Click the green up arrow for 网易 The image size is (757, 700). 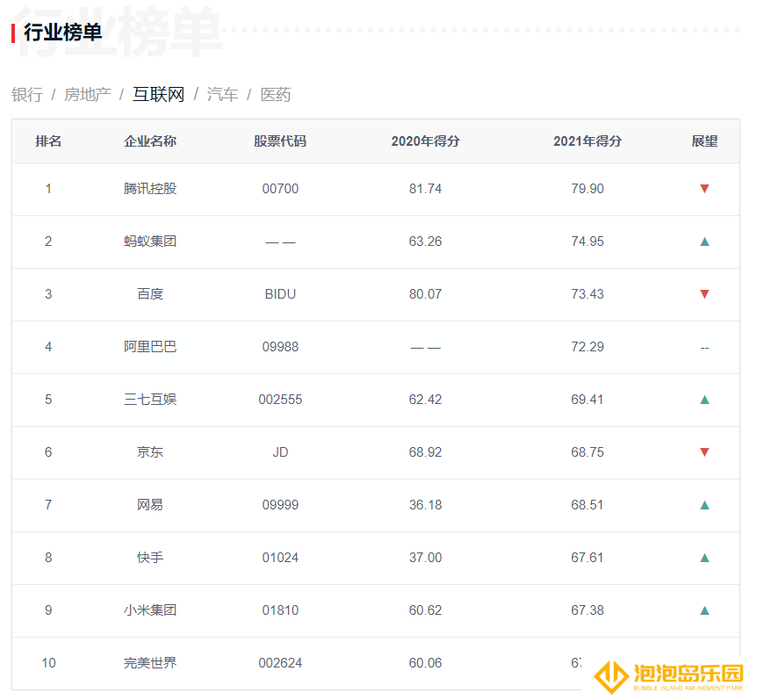704,505
